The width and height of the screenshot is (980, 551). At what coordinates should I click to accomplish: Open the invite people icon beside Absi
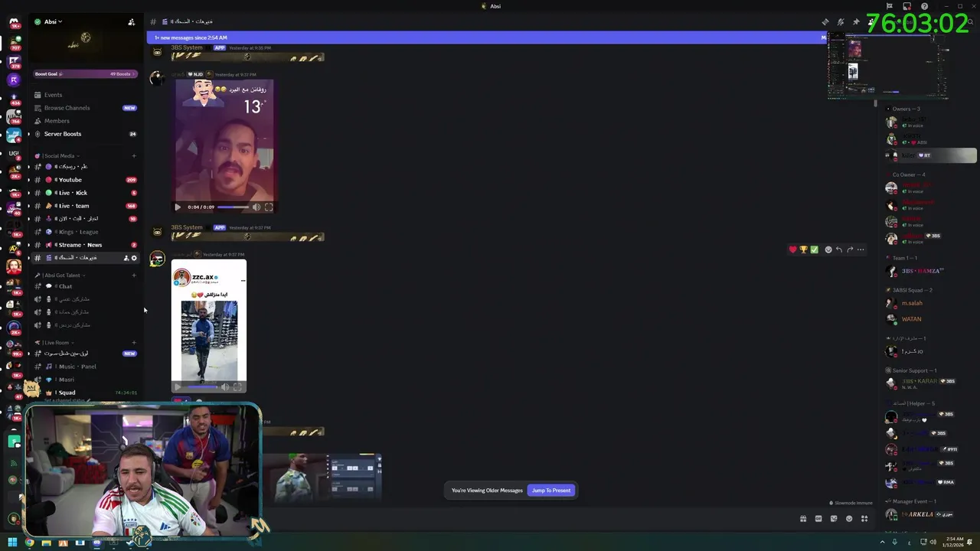[x=132, y=22]
